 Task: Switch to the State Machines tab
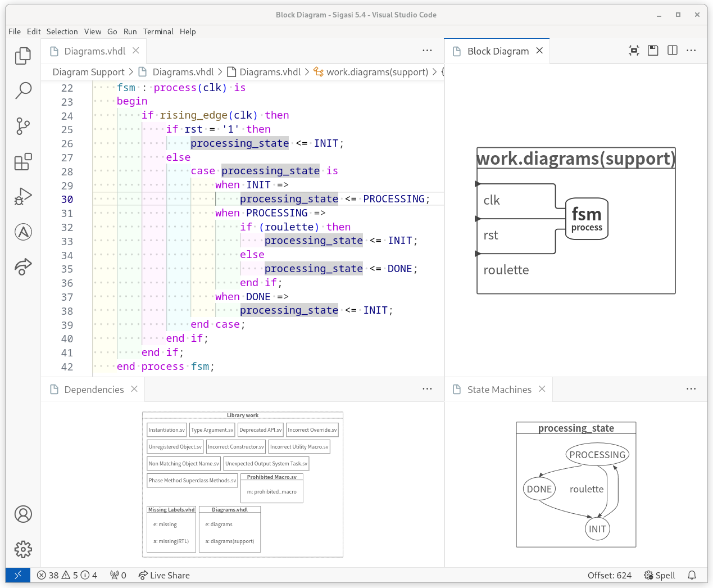point(499,388)
